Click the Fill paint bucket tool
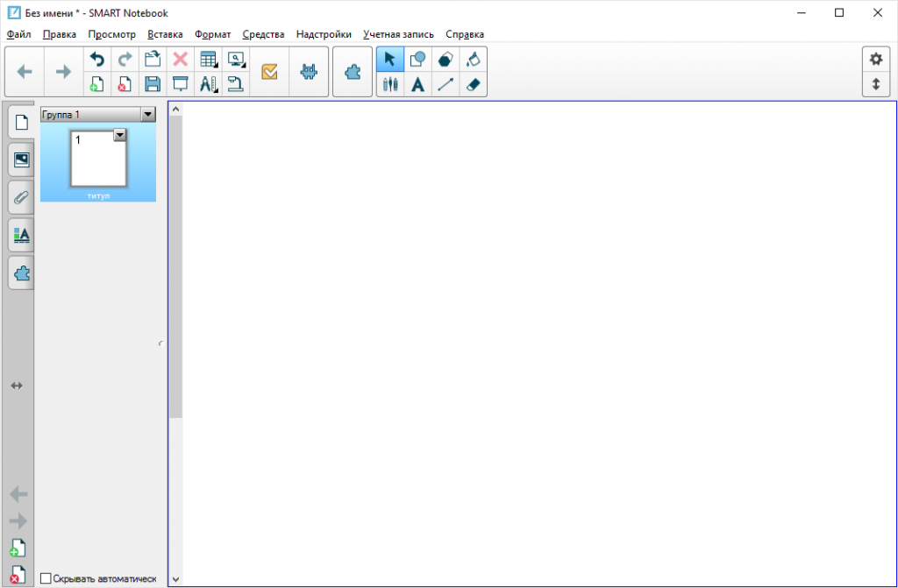This screenshot has height=588, width=898. point(473,60)
